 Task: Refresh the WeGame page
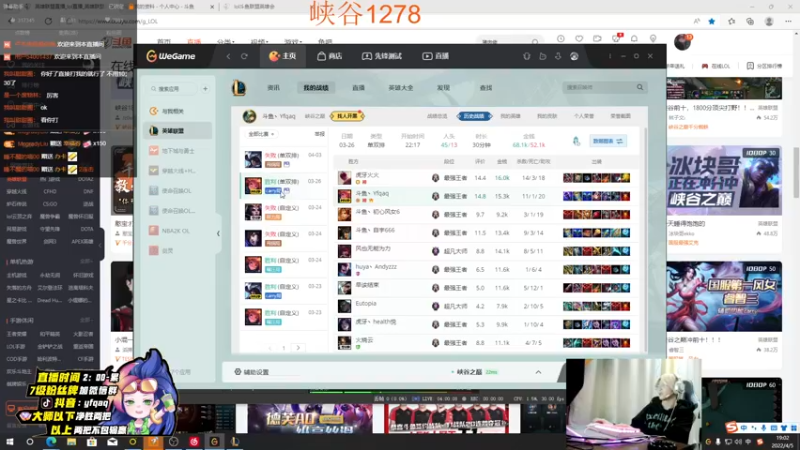pyautogui.click(x=244, y=56)
